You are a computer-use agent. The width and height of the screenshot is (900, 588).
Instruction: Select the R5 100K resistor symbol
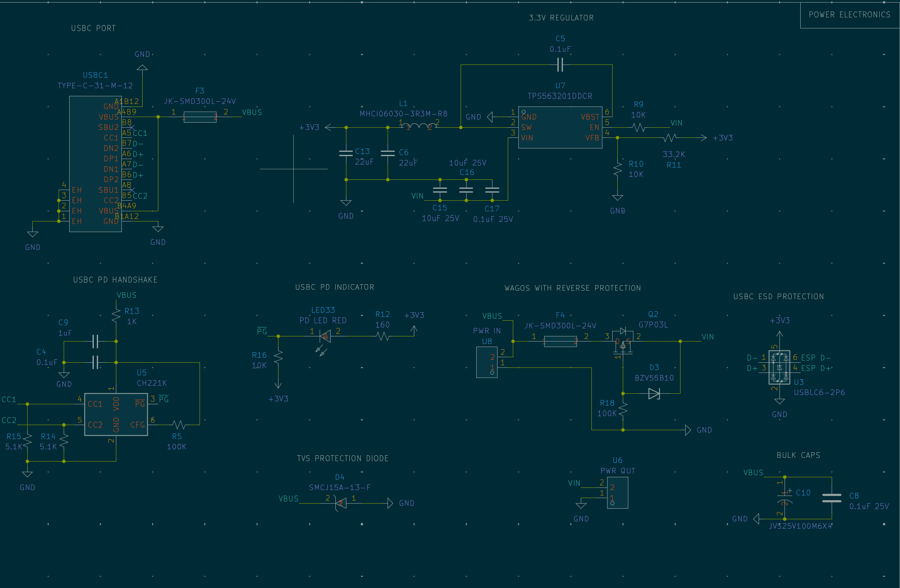coord(179,425)
